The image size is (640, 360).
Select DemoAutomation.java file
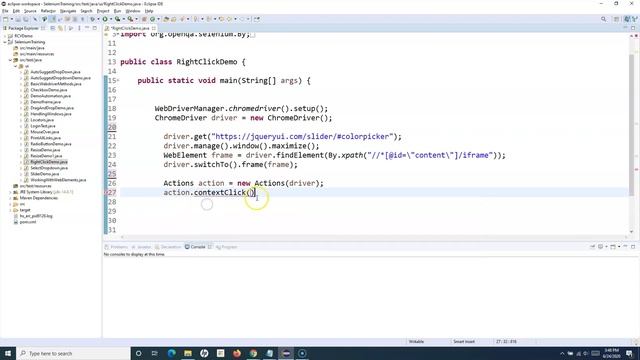click(51, 96)
